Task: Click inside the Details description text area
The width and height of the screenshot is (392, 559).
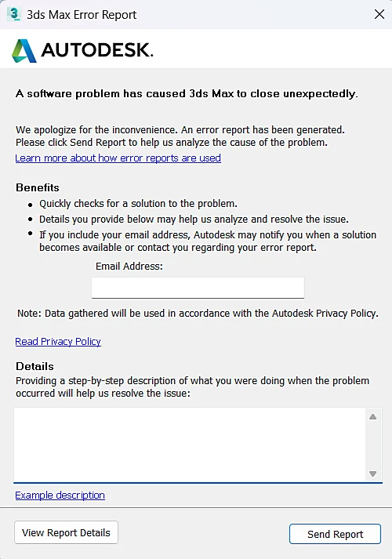Action: point(190,445)
